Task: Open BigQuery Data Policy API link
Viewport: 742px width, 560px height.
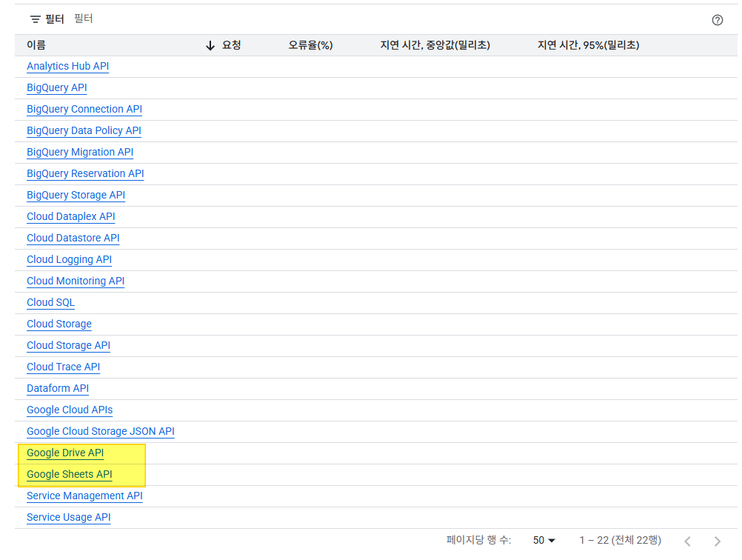Action: click(x=84, y=130)
